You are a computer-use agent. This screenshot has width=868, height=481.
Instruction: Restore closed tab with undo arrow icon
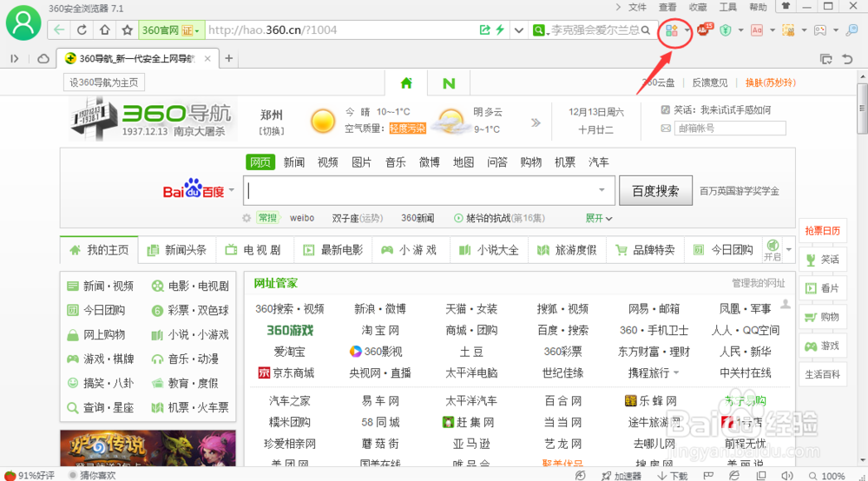tap(847, 59)
